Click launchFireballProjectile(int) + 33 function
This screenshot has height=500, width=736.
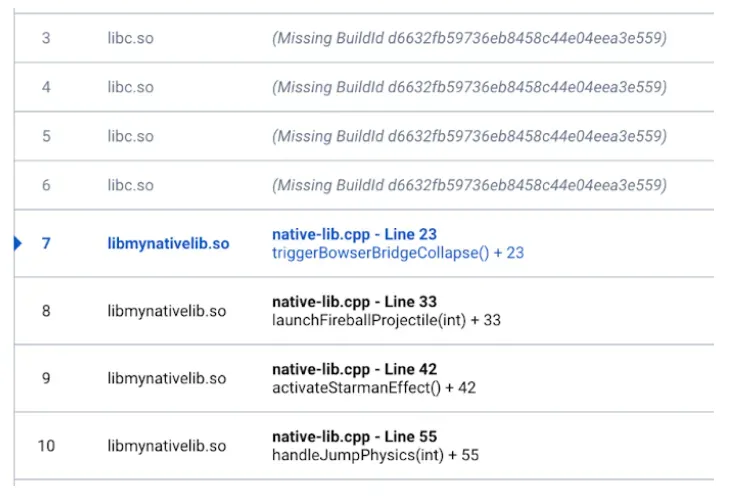click(386, 320)
